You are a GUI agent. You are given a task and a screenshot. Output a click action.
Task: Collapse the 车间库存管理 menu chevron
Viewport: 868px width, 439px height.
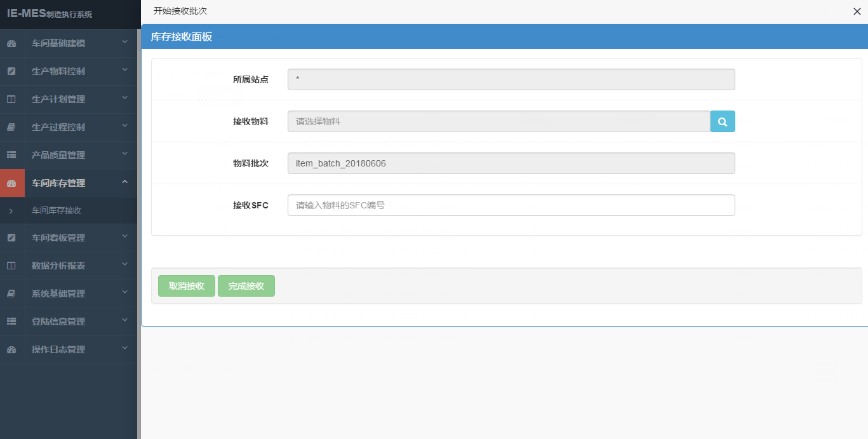[x=124, y=182]
